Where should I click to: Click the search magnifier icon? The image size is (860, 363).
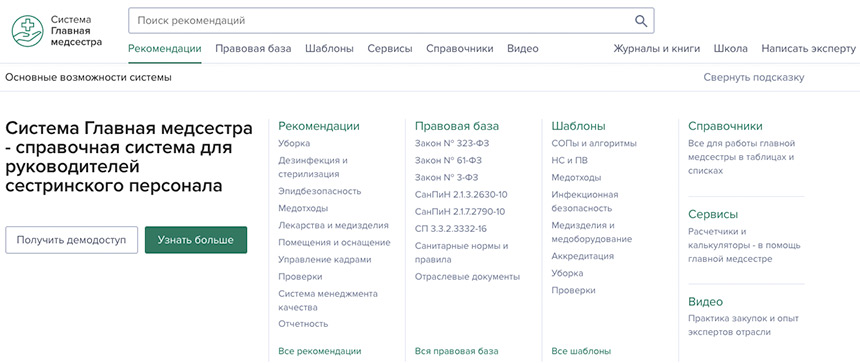pyautogui.click(x=641, y=21)
